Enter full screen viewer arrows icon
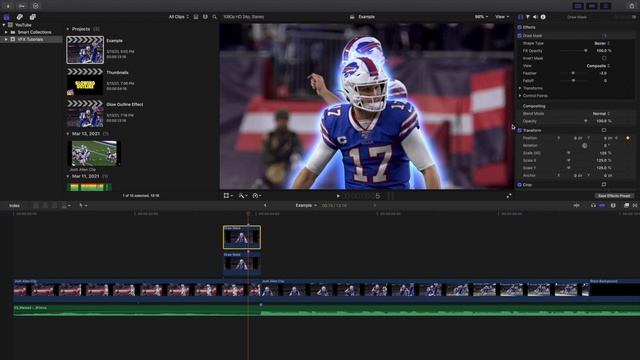640x360 pixels. pyautogui.click(x=509, y=196)
